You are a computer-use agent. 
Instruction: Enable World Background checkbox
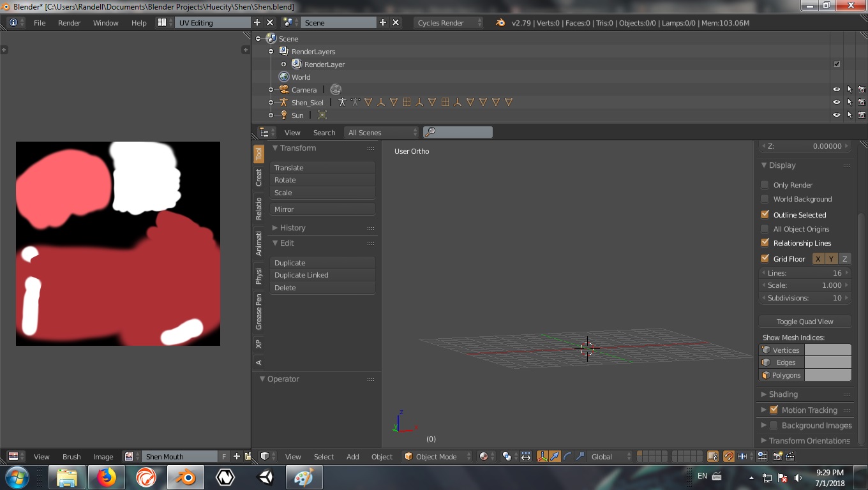[765, 198]
